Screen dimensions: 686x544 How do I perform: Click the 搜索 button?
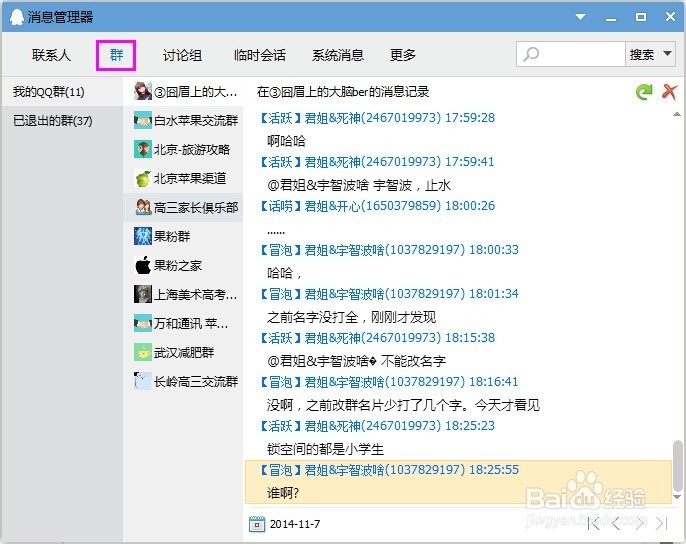(642, 54)
